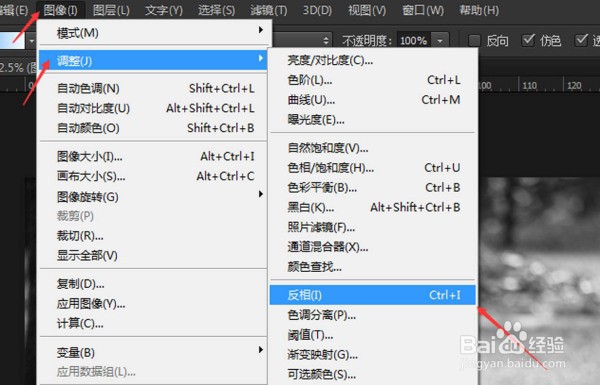Open the 帮助(H) menu

[x=479, y=10]
